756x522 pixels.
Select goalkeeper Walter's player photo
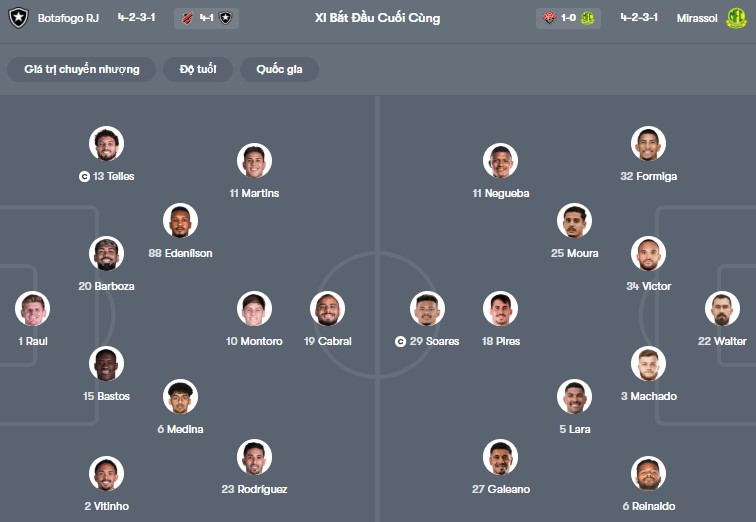click(x=722, y=309)
